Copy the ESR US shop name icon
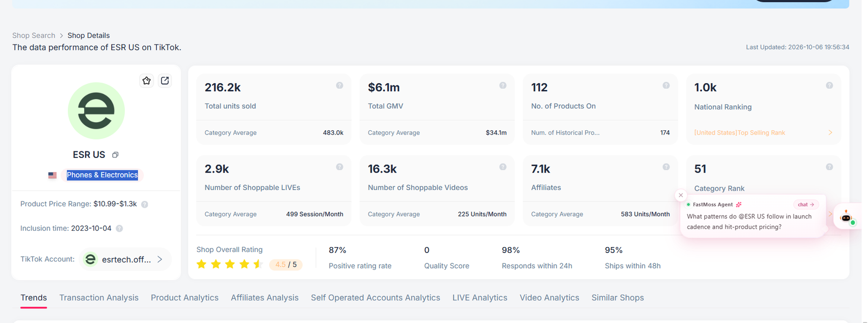Viewport: 868px width, 323px height. click(115, 155)
